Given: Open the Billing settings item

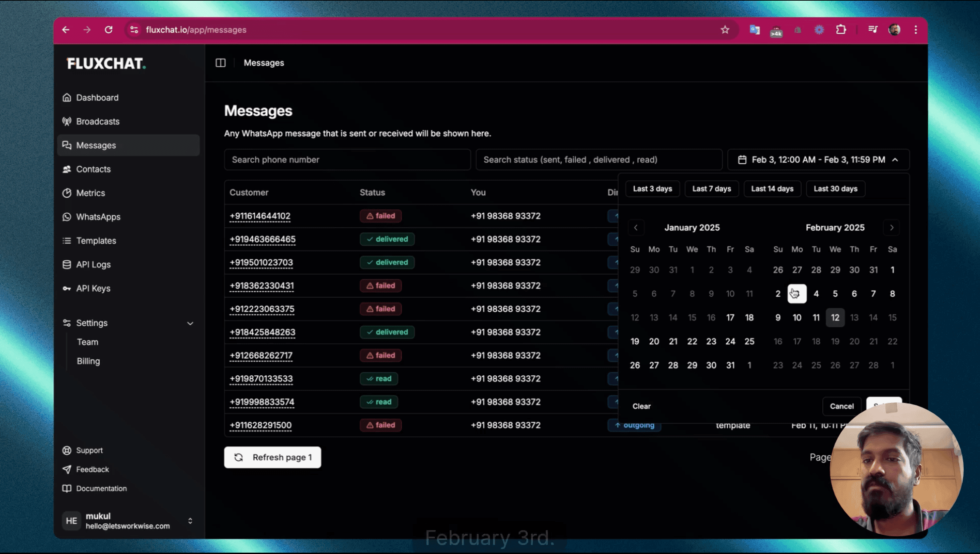Looking at the screenshot, I should coord(88,361).
